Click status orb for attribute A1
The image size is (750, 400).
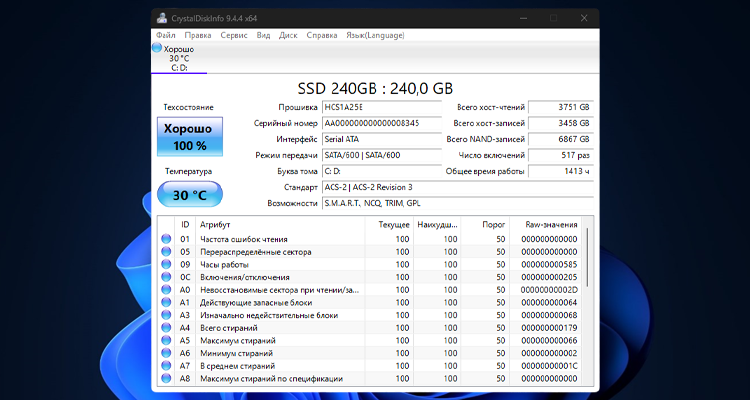(x=166, y=302)
